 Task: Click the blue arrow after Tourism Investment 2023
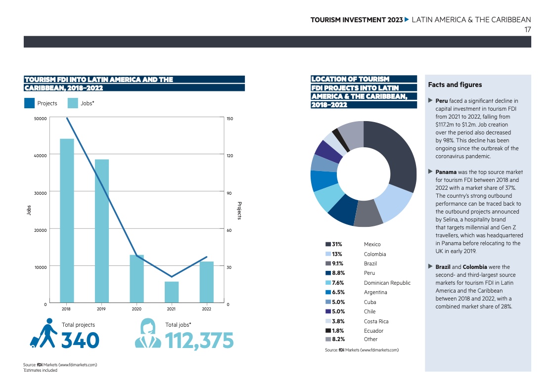tap(407, 20)
